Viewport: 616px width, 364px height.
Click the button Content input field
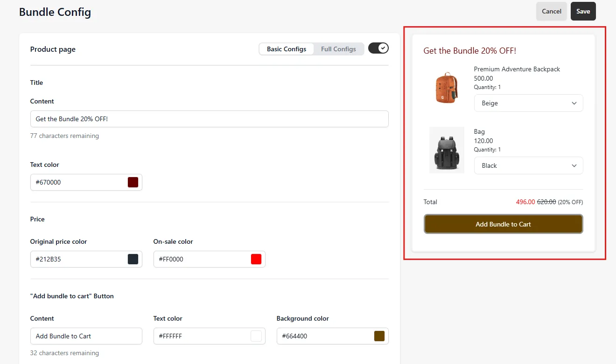click(x=86, y=336)
